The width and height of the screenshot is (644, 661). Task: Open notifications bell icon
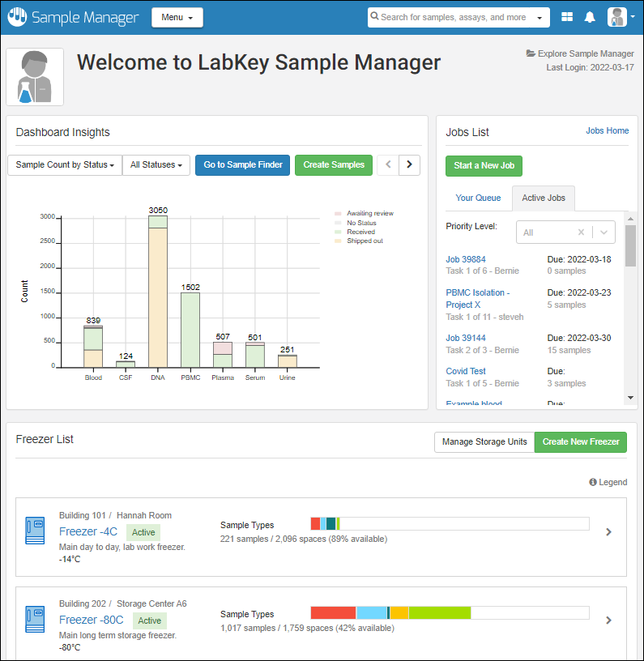pos(590,17)
